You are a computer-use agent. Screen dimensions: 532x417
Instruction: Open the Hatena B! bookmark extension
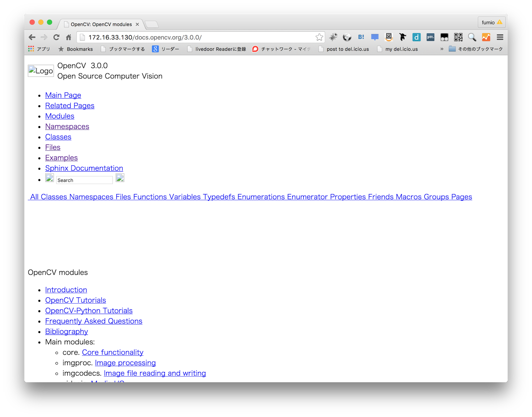pos(361,37)
